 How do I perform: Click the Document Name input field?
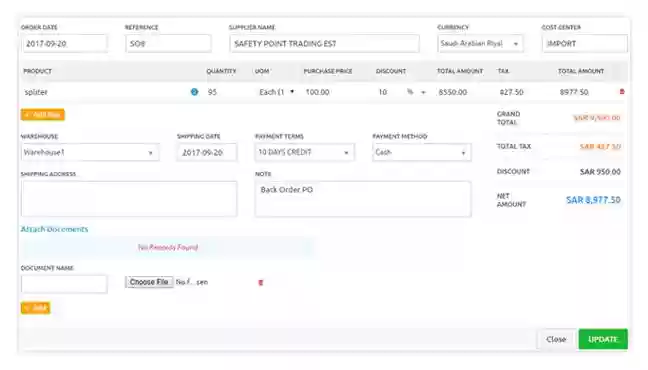point(64,284)
